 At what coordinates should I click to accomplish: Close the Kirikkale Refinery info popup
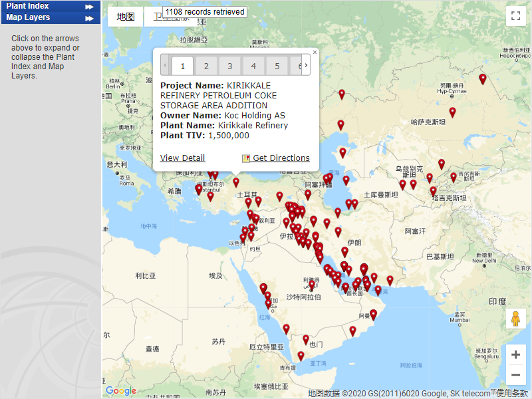click(x=315, y=52)
